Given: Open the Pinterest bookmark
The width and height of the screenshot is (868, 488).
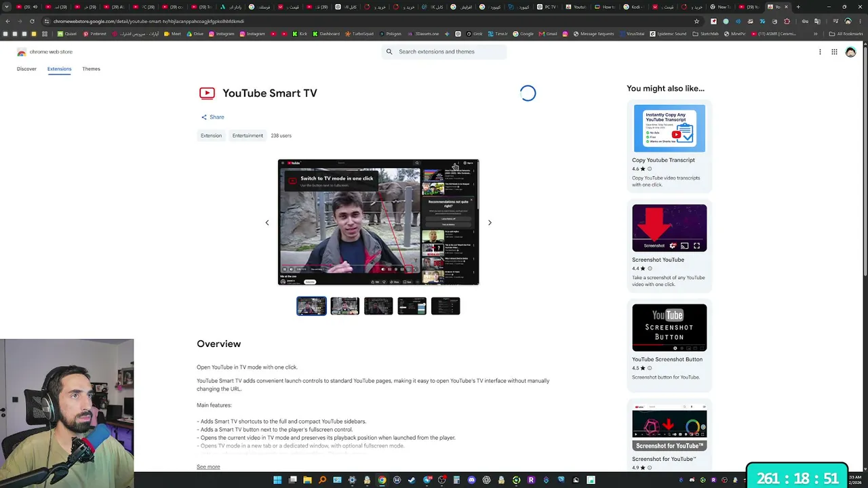Looking at the screenshot, I should coord(94,34).
